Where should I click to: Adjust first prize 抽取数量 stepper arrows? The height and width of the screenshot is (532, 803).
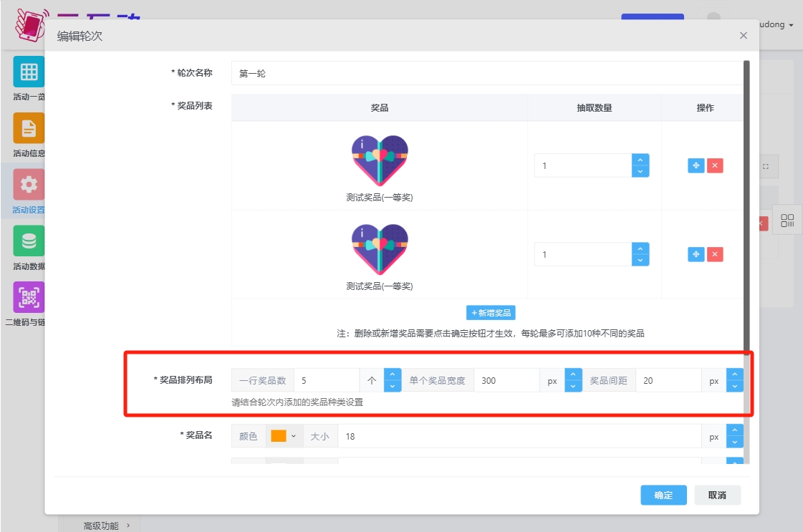click(x=640, y=165)
